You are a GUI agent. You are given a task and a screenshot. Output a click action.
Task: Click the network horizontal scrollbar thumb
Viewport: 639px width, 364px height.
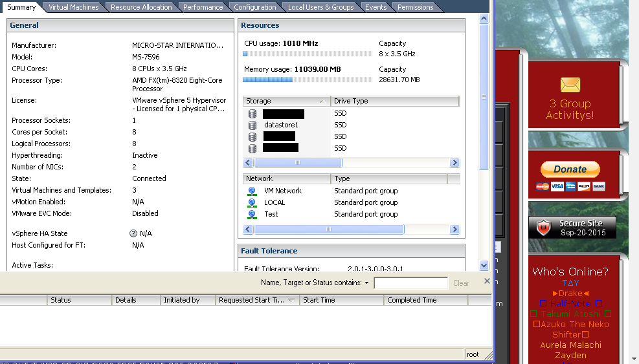pyautogui.click(x=329, y=230)
